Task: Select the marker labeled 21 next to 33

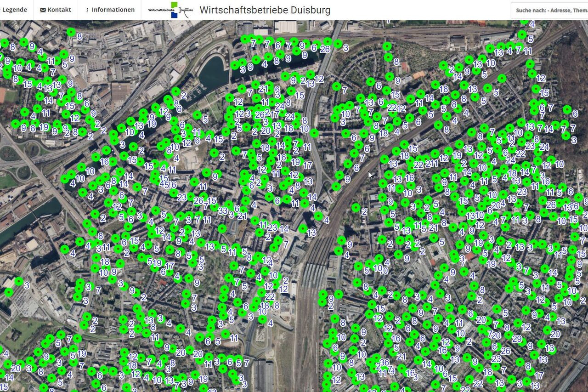Action: click(236, 213)
